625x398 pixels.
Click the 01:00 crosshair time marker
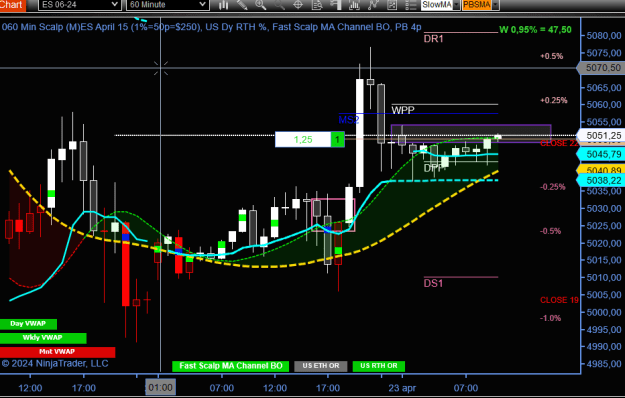pos(160,387)
